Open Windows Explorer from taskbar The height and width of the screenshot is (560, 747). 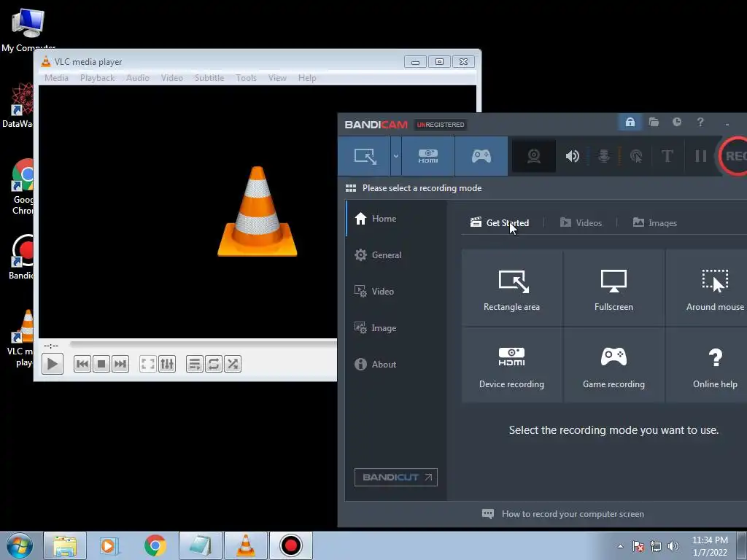coord(65,545)
